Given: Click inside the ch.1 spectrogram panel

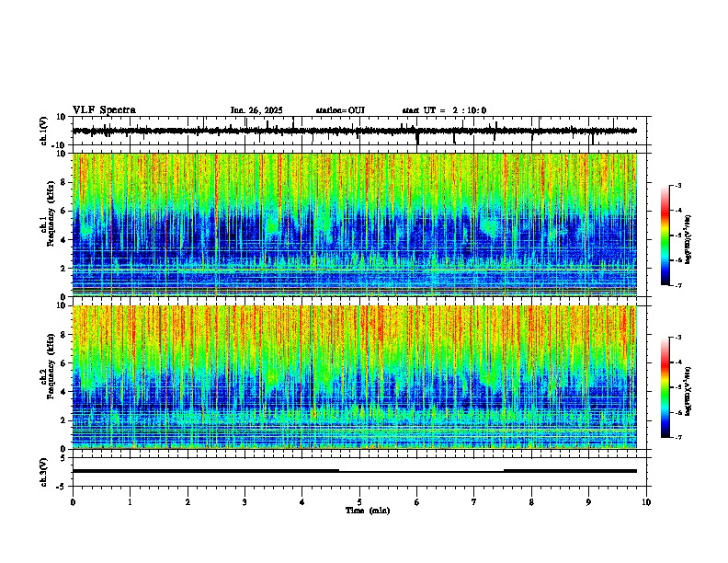Looking at the screenshot, I should (355, 224).
